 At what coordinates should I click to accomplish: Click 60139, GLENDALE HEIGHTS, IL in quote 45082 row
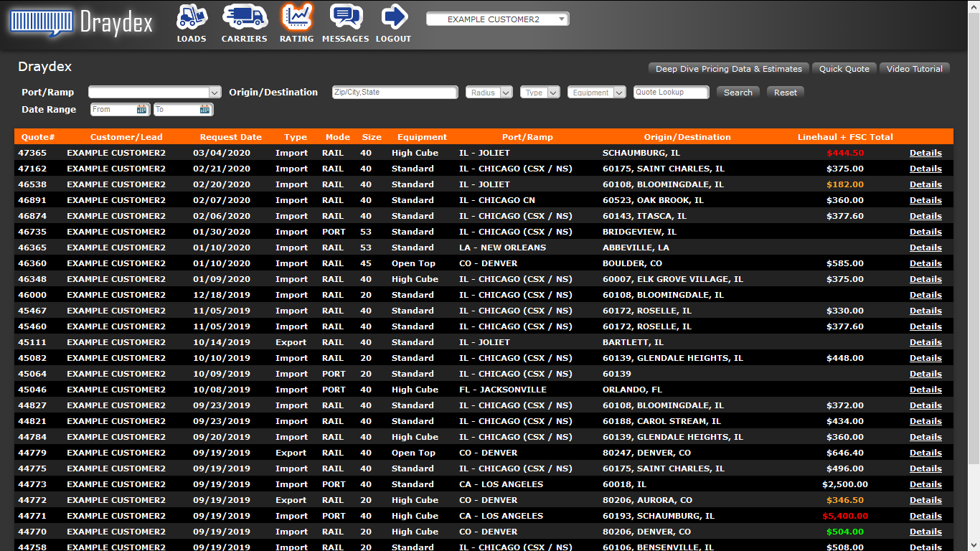673,358
